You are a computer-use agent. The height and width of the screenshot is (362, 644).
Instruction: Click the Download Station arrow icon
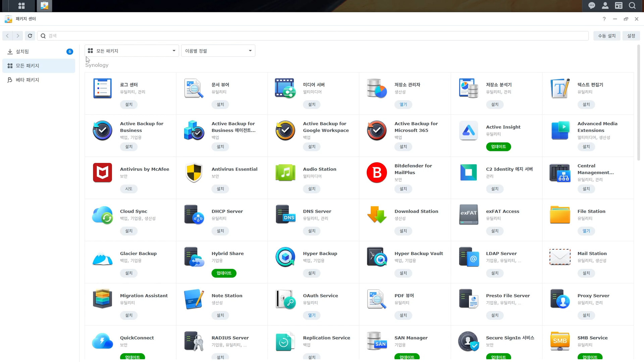coord(377,215)
